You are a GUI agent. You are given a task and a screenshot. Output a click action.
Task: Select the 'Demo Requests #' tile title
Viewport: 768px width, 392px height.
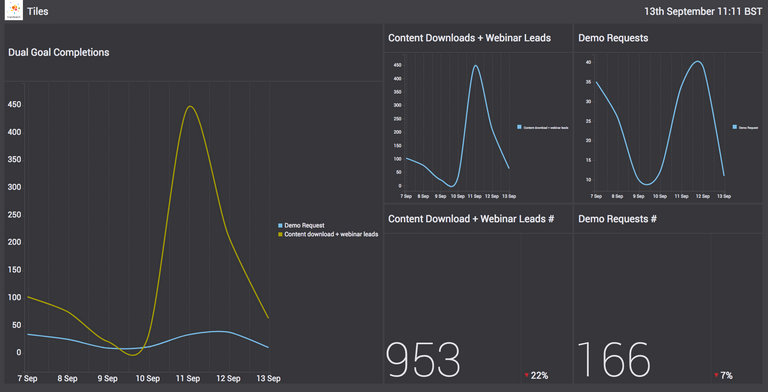tap(617, 219)
